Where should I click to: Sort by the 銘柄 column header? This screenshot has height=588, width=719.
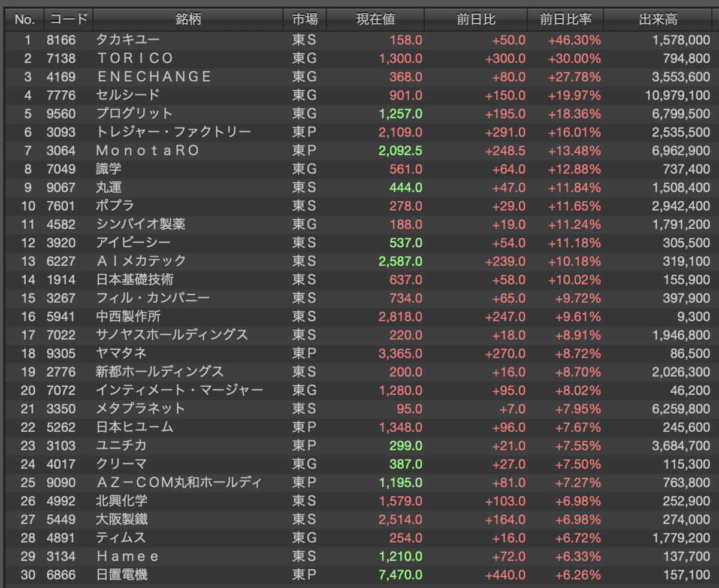[x=188, y=20]
